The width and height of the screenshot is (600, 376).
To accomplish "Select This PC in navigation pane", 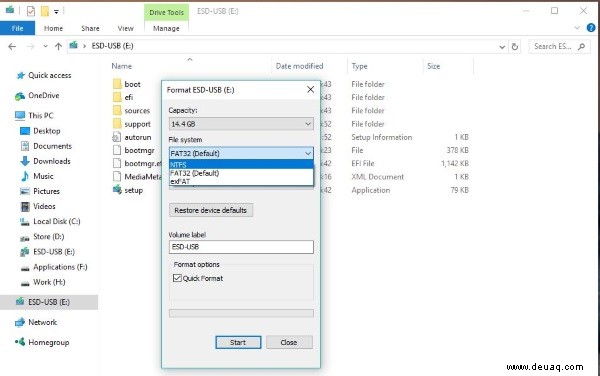I will tap(41, 116).
